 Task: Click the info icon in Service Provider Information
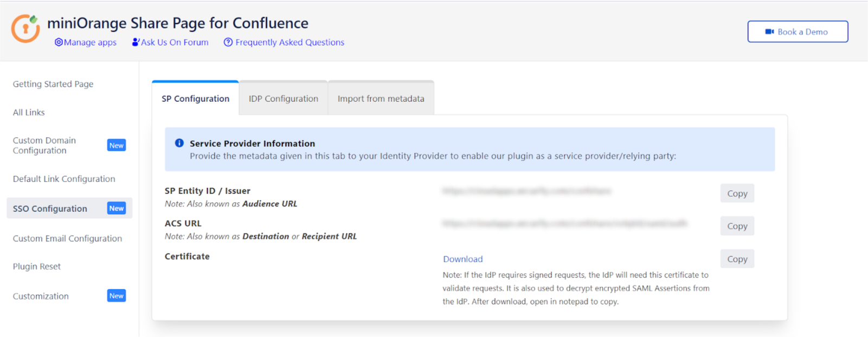(179, 143)
